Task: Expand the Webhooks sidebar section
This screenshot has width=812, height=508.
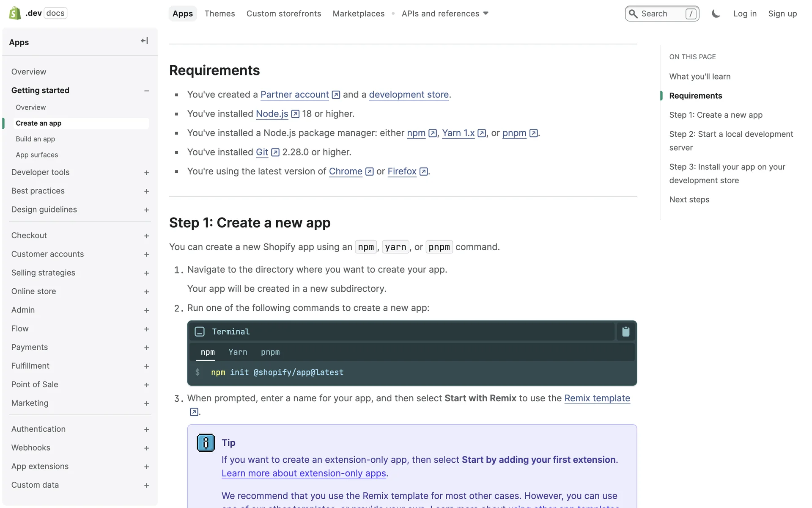Action: tap(146, 448)
